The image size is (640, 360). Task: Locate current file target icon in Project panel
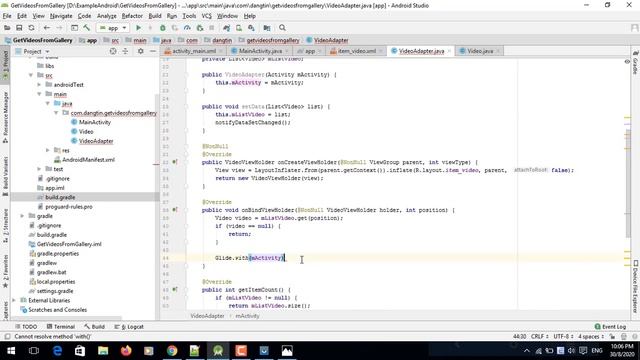pos(113,51)
